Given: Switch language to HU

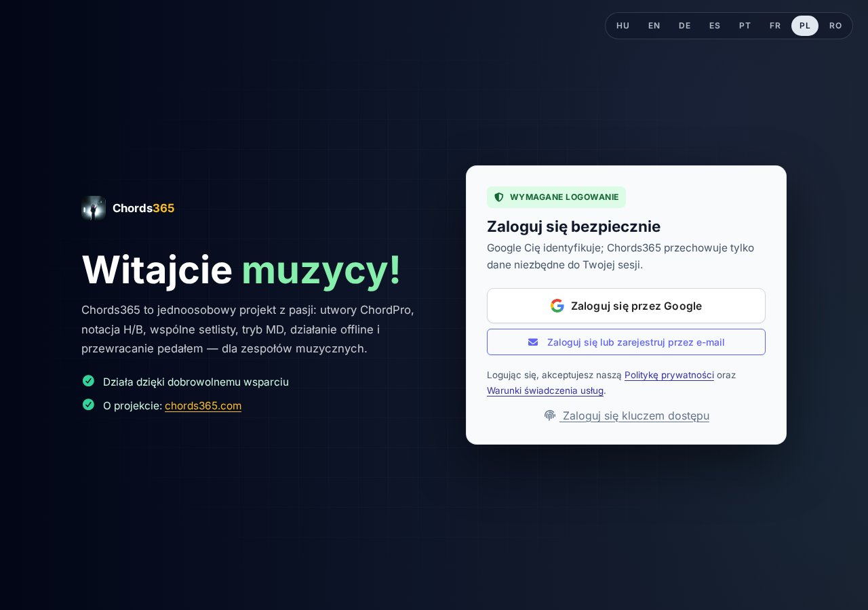Looking at the screenshot, I should coord(623,26).
